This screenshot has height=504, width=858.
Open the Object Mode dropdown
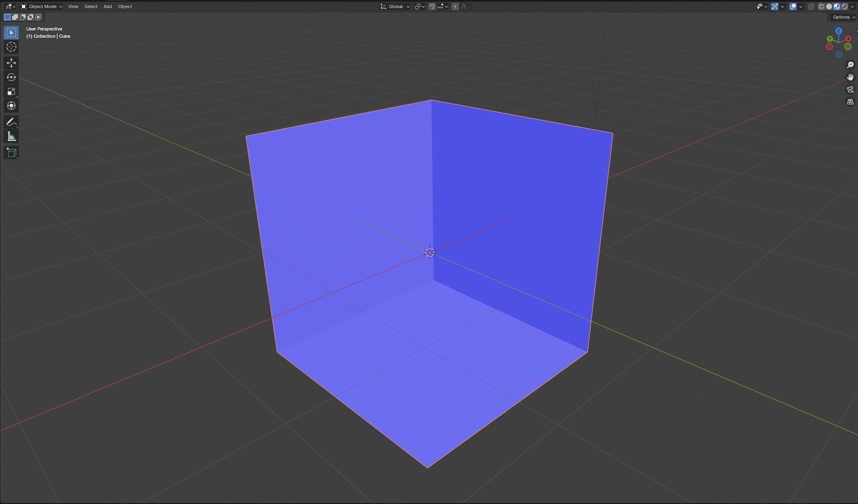click(x=41, y=6)
